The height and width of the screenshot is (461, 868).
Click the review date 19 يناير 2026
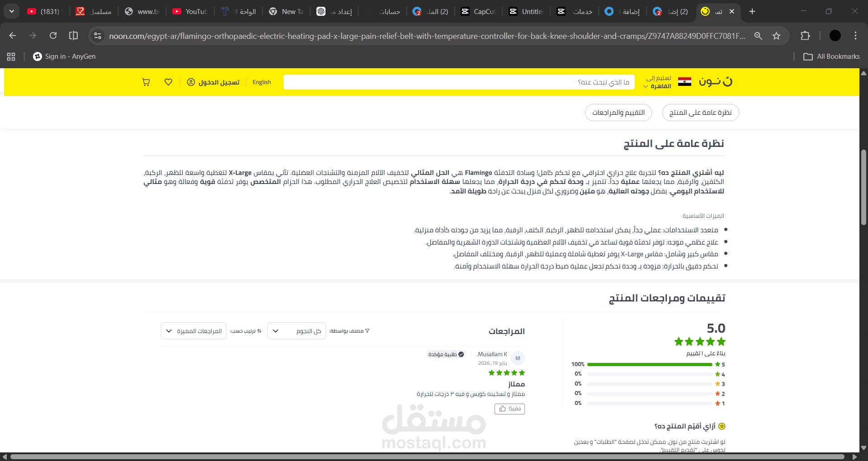[493, 363]
